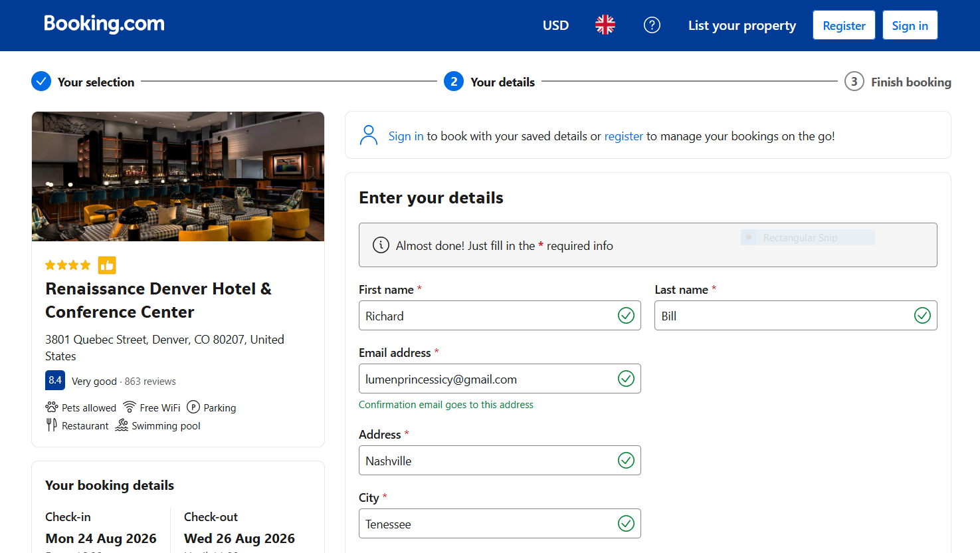The width and height of the screenshot is (980, 553).
Task: Click the green checkmark in Email address field
Action: (626, 379)
